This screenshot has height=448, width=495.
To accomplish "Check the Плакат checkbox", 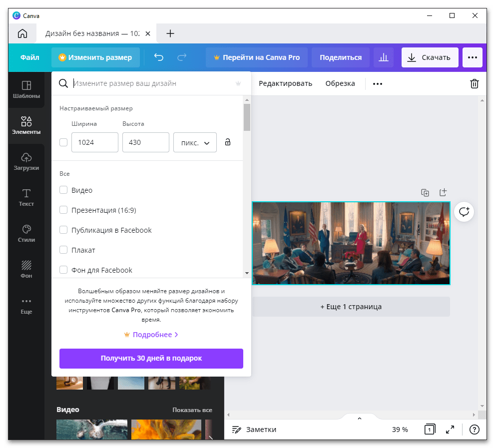I will (x=63, y=250).
